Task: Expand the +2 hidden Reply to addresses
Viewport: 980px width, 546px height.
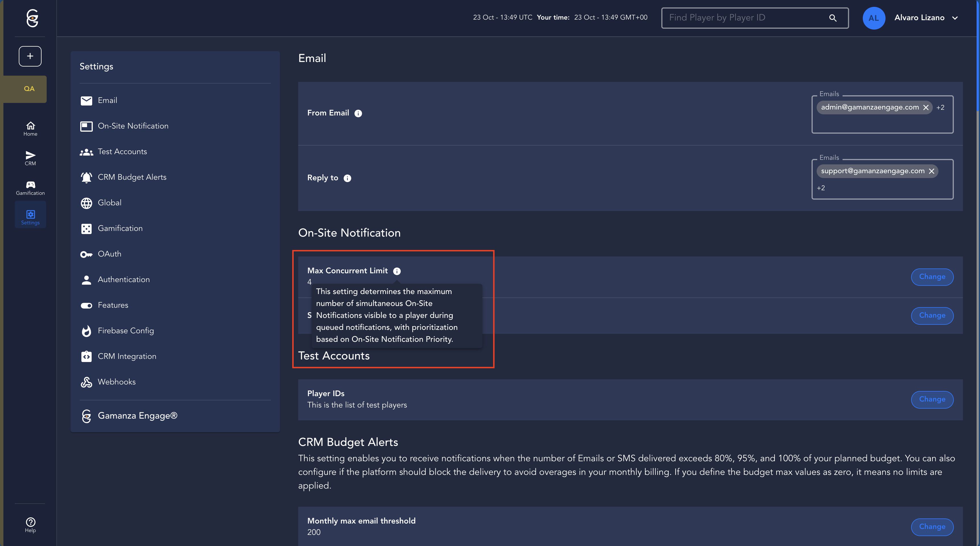Action: pyautogui.click(x=821, y=188)
